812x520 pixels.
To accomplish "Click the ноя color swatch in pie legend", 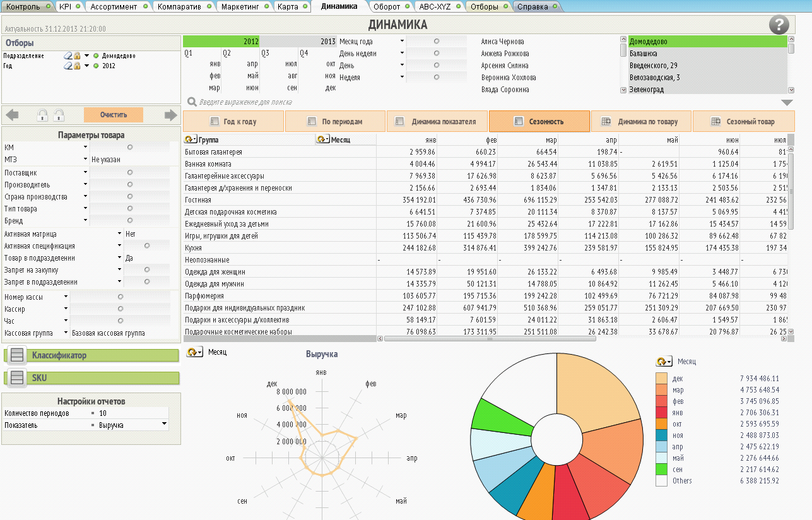I will [x=661, y=435].
